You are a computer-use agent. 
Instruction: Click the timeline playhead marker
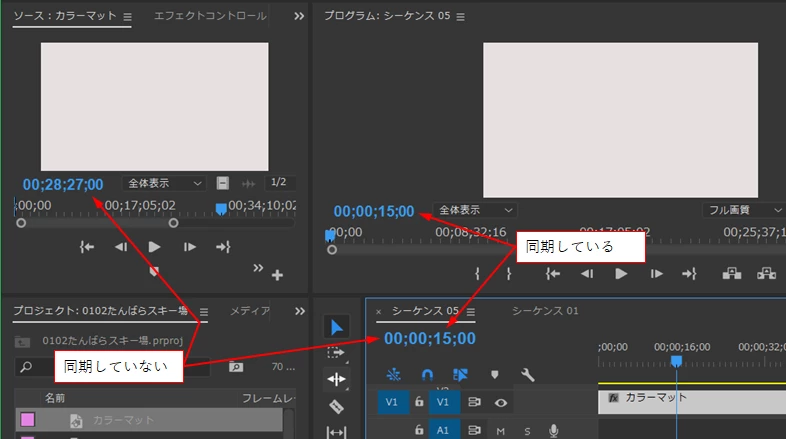coord(676,361)
